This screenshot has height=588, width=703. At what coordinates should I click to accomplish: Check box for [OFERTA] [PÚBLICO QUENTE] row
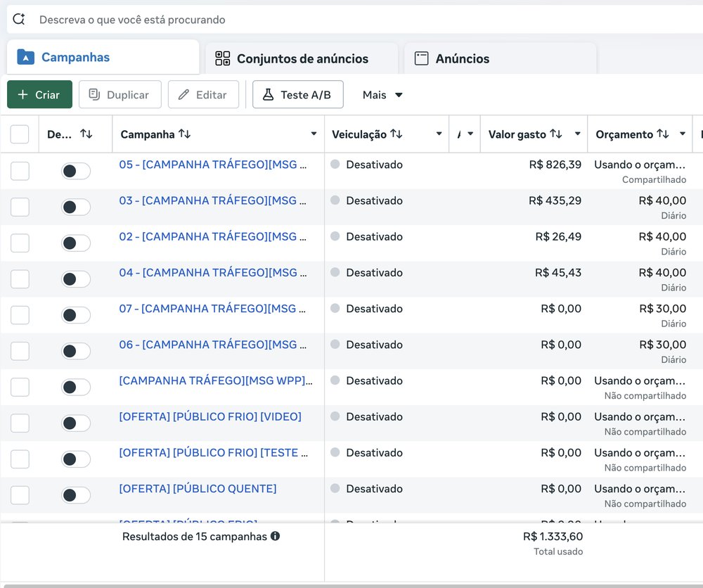(x=20, y=495)
